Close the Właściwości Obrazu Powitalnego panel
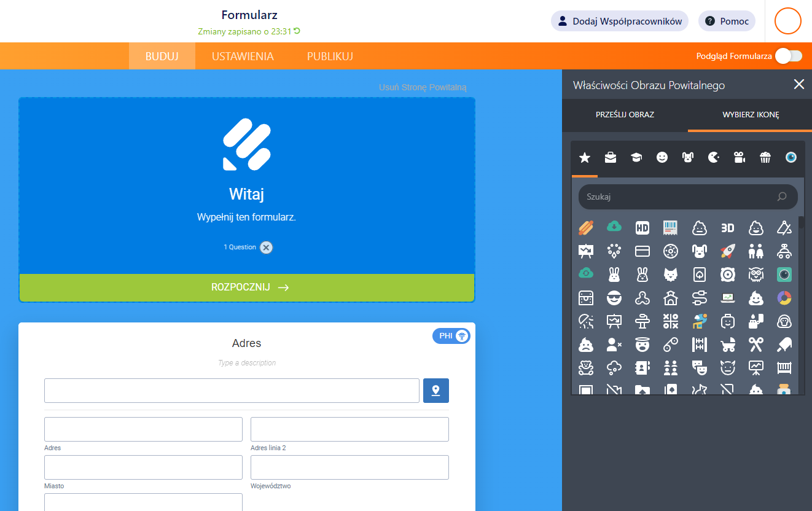The width and height of the screenshot is (812, 511). [x=799, y=84]
